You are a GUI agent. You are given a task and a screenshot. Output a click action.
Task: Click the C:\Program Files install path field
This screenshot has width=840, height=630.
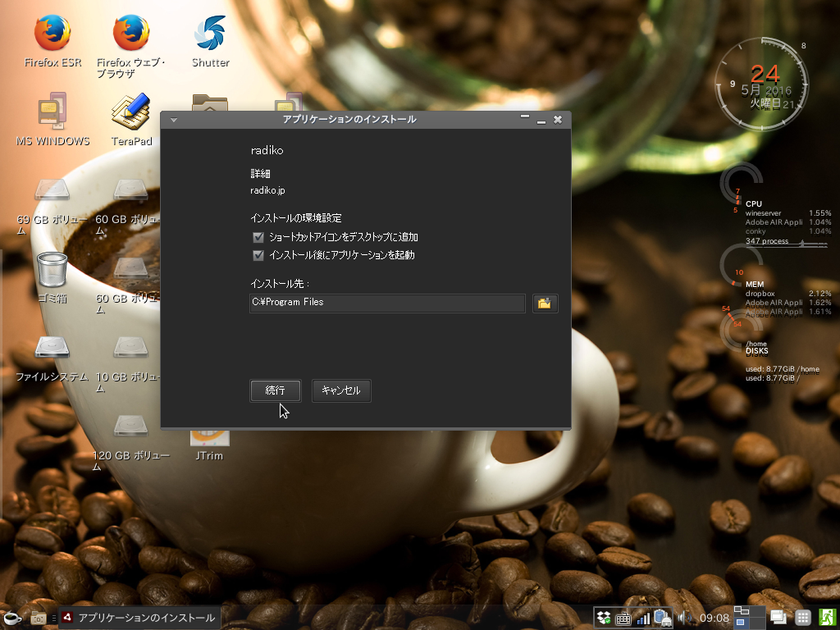[x=386, y=304]
